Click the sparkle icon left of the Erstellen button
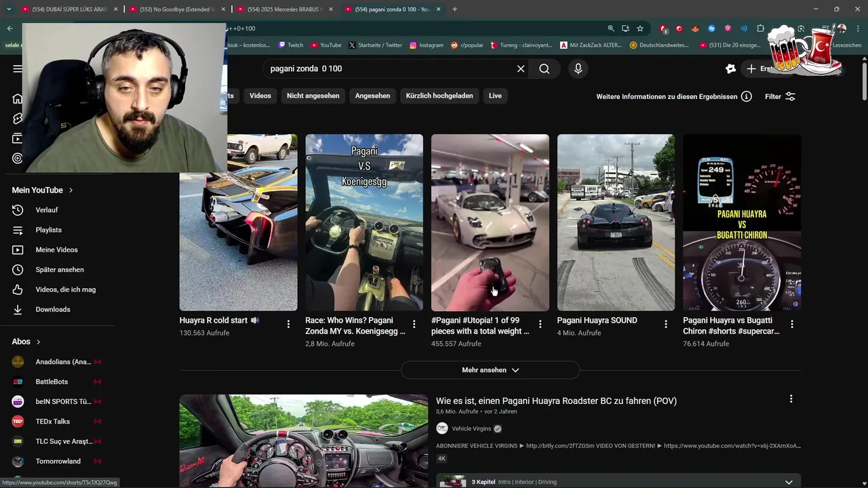 pos(730,68)
